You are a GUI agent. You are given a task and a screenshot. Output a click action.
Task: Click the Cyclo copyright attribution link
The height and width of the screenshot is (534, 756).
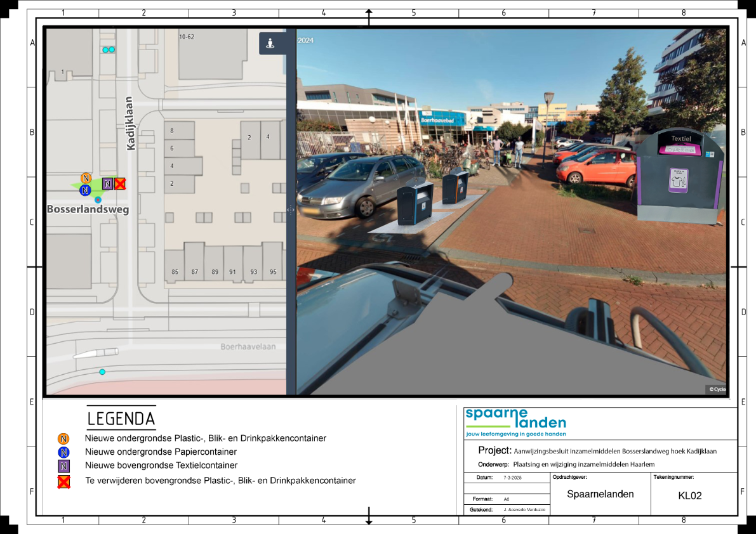tap(717, 389)
